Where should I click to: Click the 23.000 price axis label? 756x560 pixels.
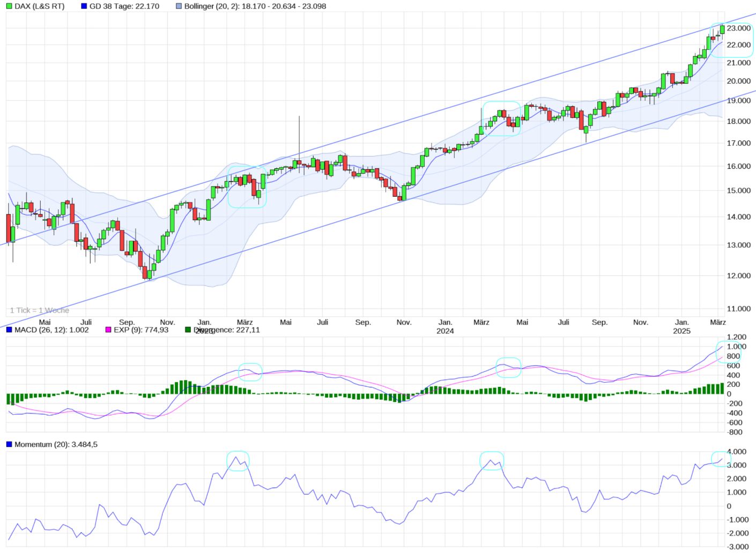click(x=739, y=28)
